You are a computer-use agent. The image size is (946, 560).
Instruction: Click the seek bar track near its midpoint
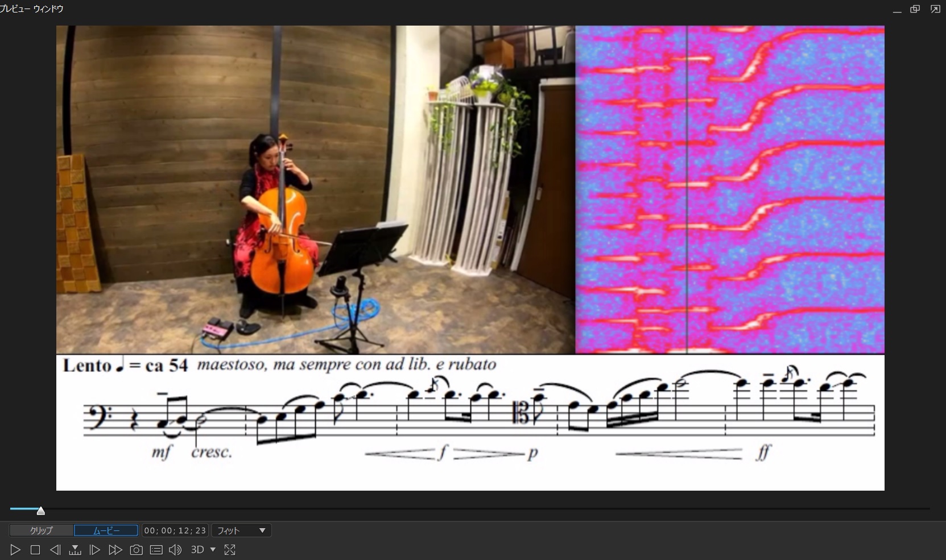coord(470,508)
